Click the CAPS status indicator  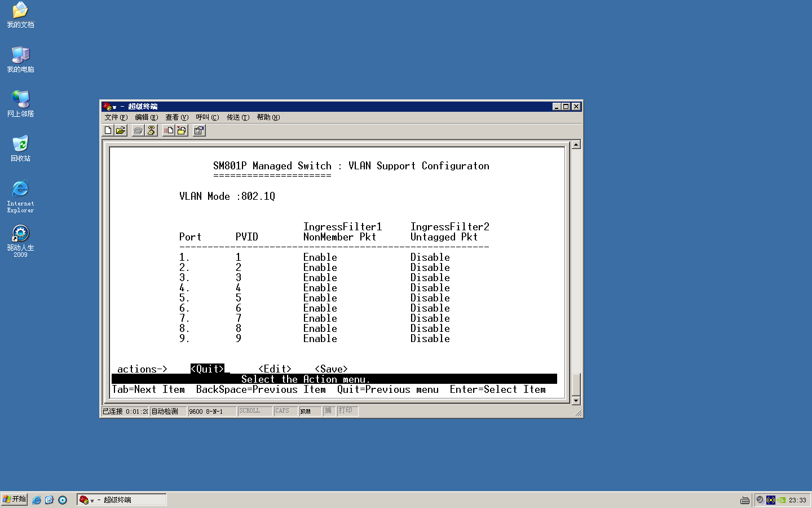tap(285, 411)
